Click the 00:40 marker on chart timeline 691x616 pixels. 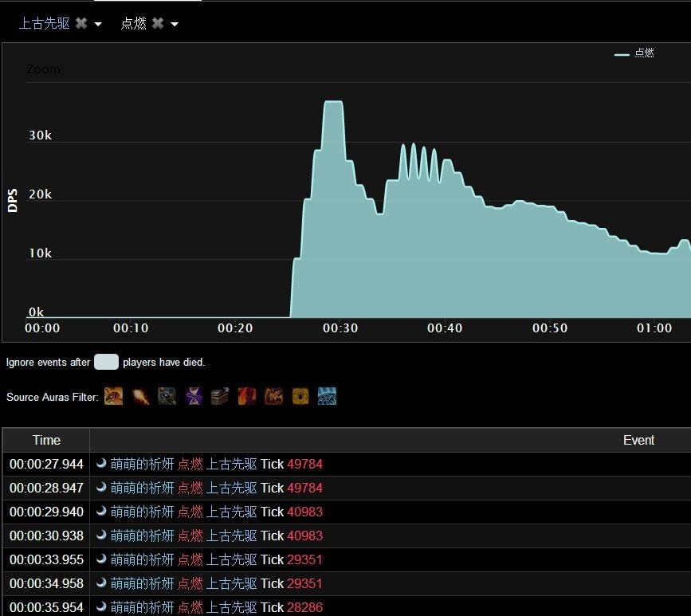tap(445, 328)
